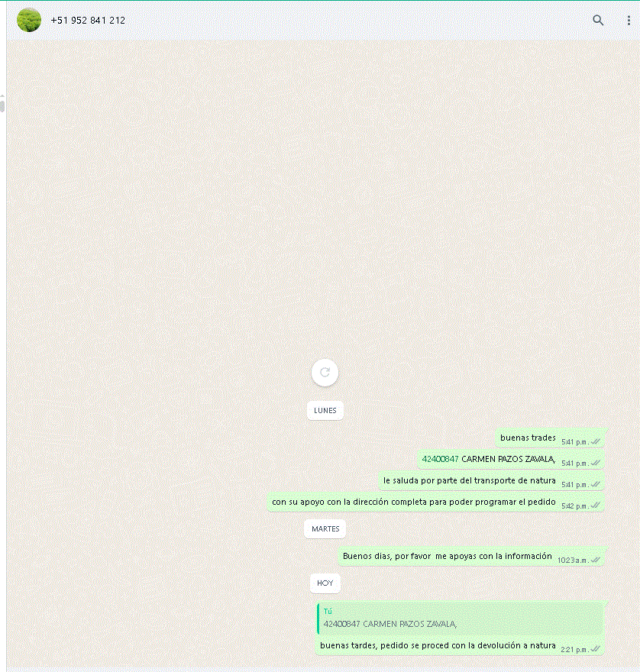Select the MARTES date label
This screenshot has height=672, width=640.
click(x=325, y=528)
